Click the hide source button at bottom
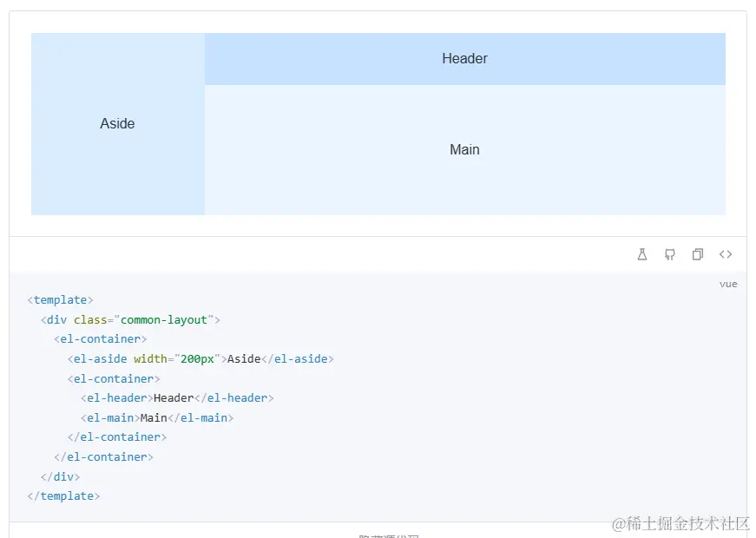This screenshot has width=756, height=538. click(x=389, y=535)
